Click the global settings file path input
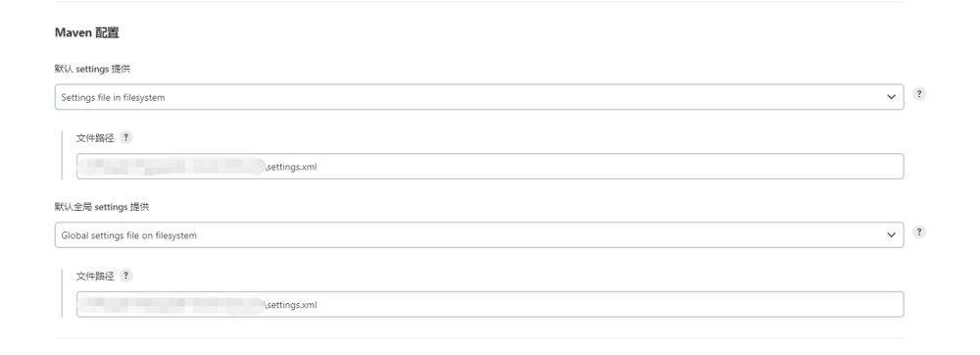Screen dimensions: 980x355 [x=490, y=304]
